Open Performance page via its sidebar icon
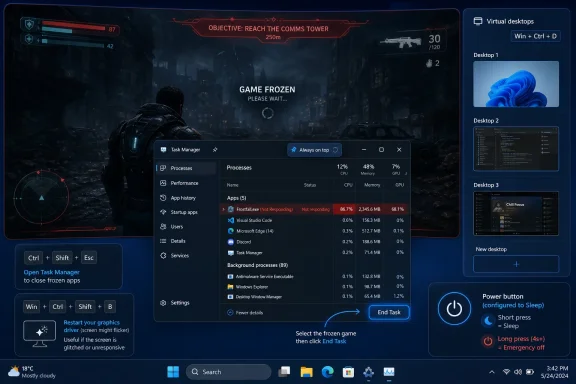This screenshot has width=576, height=384. (163, 183)
